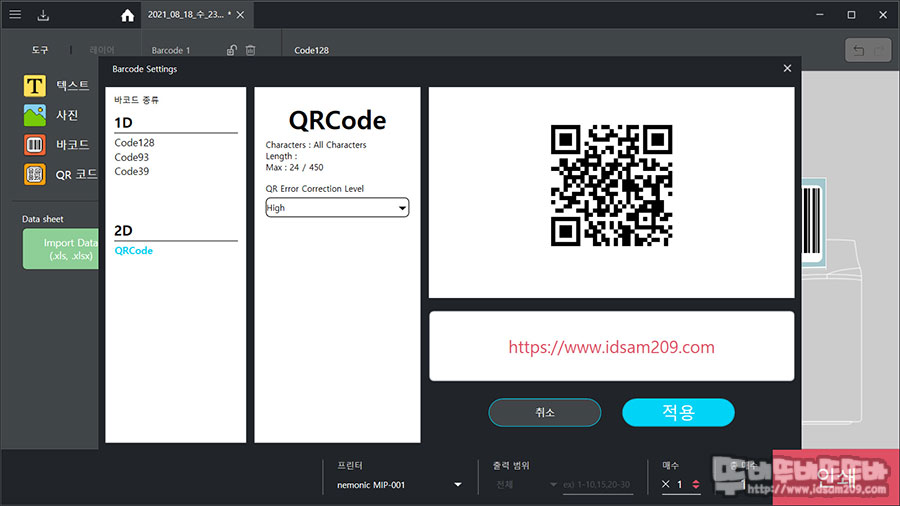Click the download/save icon

(x=43, y=15)
